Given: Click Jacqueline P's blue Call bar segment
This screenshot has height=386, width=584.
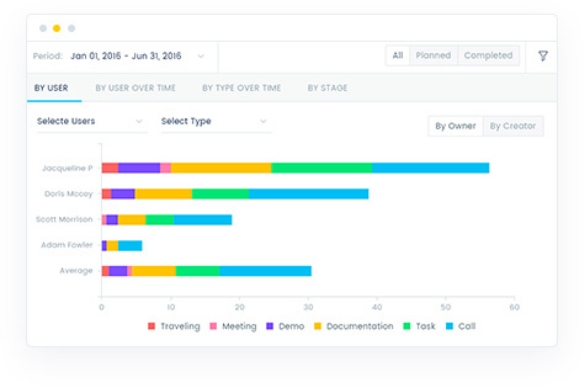Looking at the screenshot, I should click(431, 168).
